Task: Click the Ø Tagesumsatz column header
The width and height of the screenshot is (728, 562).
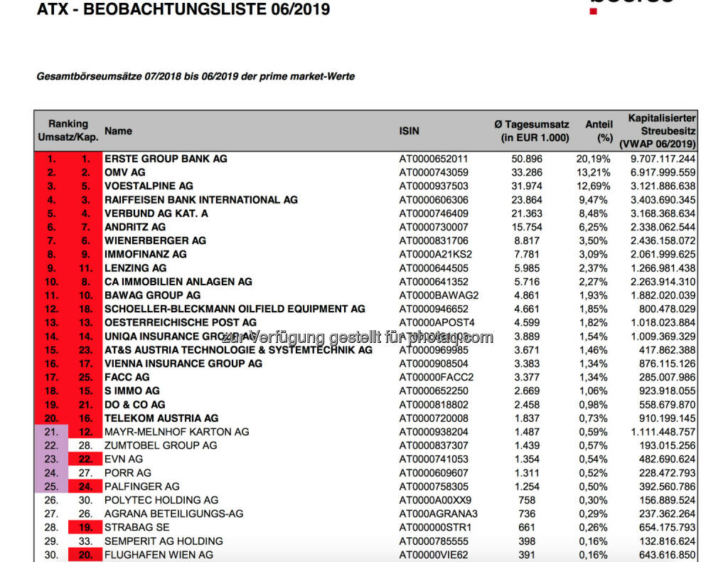Action: 532,131
